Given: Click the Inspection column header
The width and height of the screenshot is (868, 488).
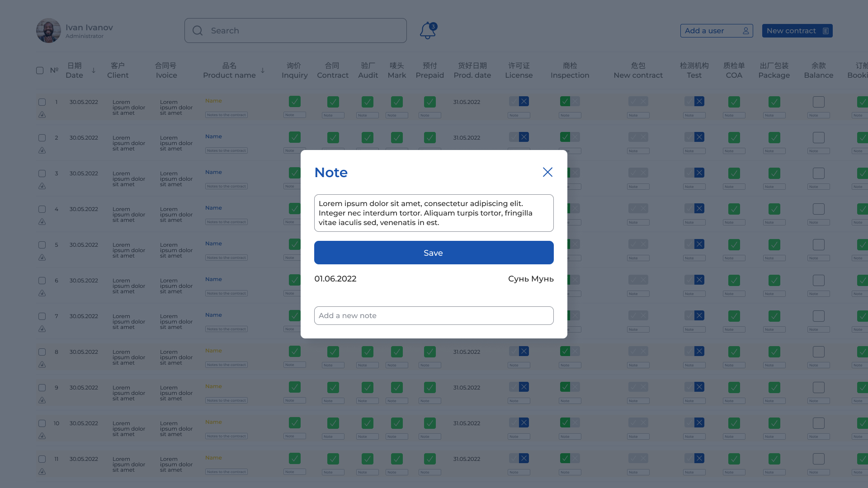Looking at the screenshot, I should tap(570, 70).
